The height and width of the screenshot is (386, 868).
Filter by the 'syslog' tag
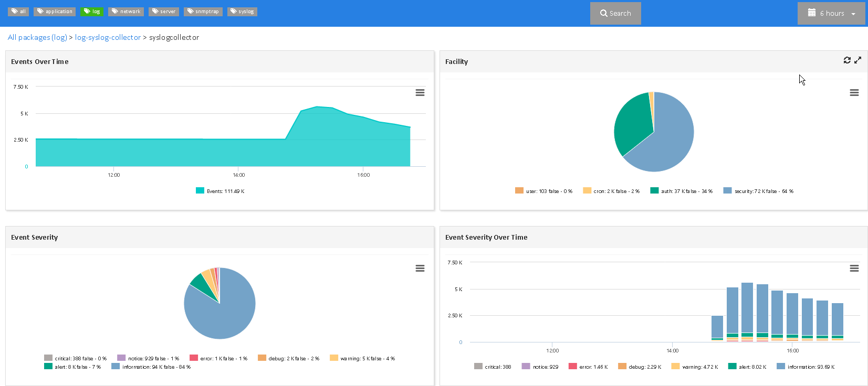tap(242, 12)
